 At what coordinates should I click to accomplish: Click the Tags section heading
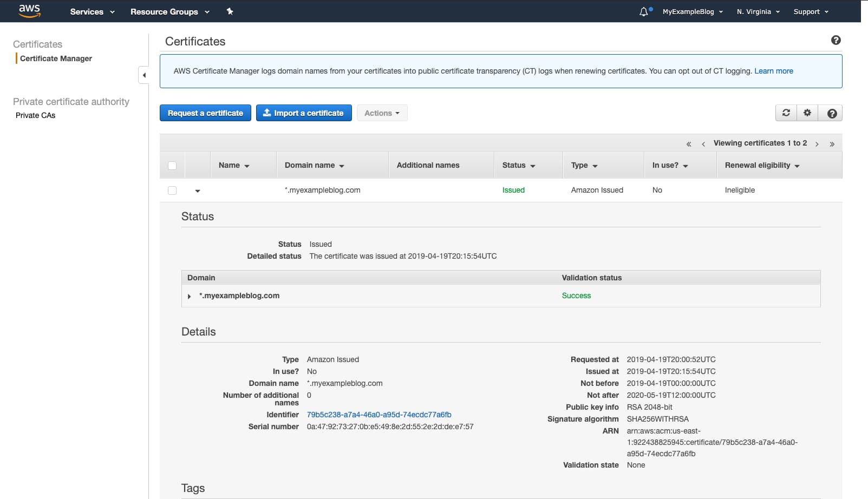click(x=193, y=488)
